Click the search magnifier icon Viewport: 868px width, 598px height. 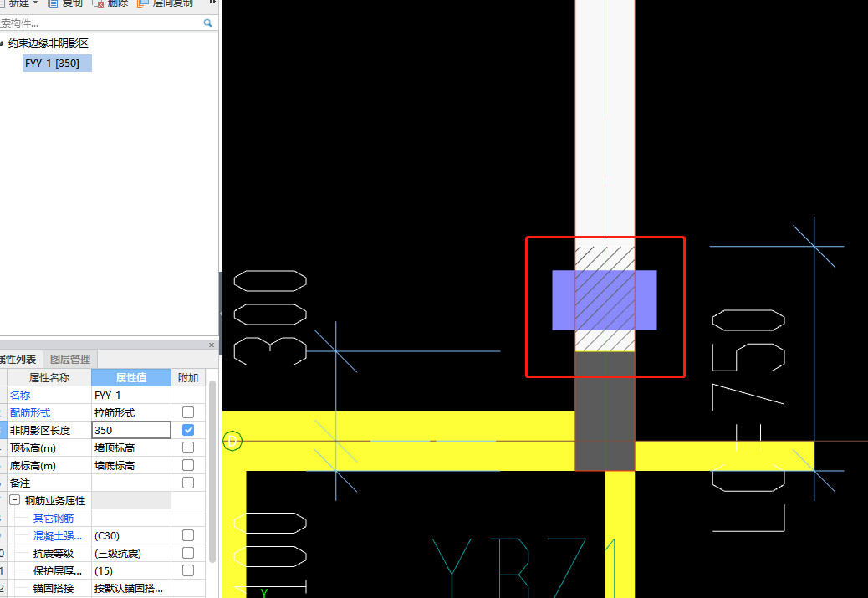[x=207, y=23]
